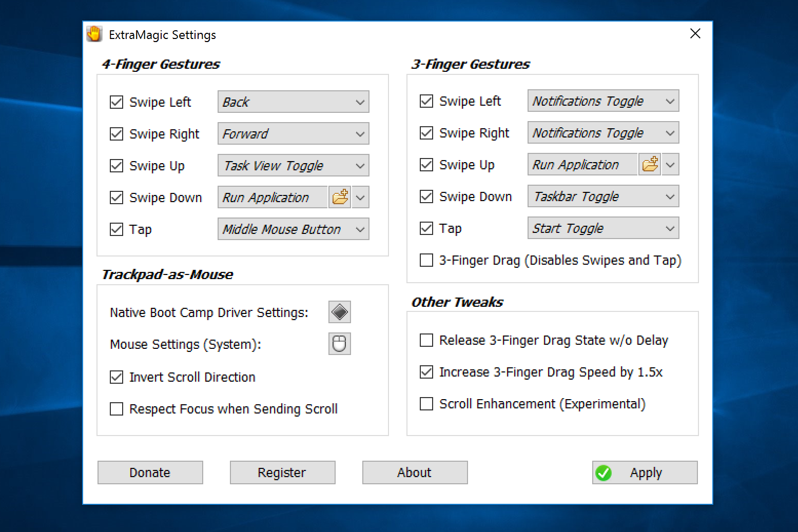Open the Middle Mouse Button dropdown

[x=294, y=229]
